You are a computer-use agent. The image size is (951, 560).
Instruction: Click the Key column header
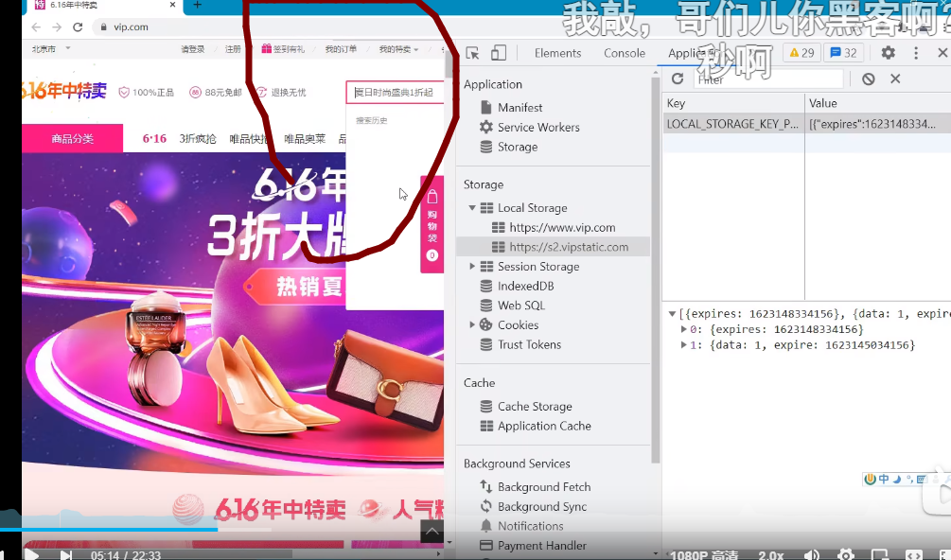(x=733, y=103)
